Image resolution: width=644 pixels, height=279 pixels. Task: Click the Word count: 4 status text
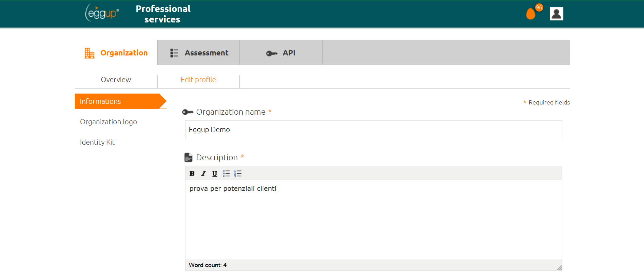(208, 265)
